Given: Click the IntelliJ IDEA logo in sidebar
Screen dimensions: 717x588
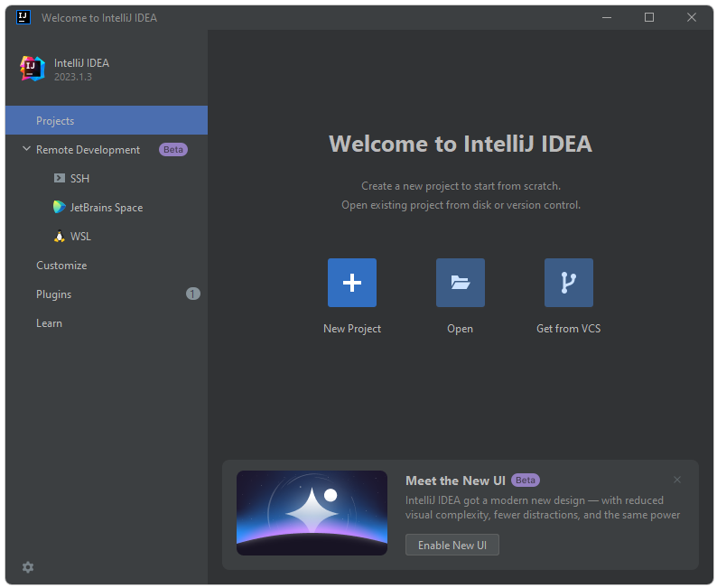Looking at the screenshot, I should [x=33, y=69].
